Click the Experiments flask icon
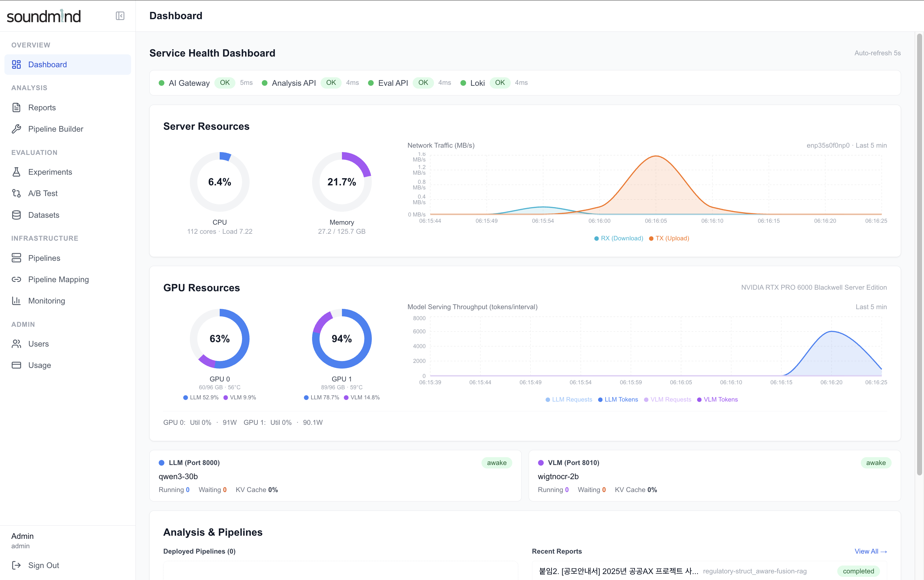The width and height of the screenshot is (924, 580). (x=16, y=172)
